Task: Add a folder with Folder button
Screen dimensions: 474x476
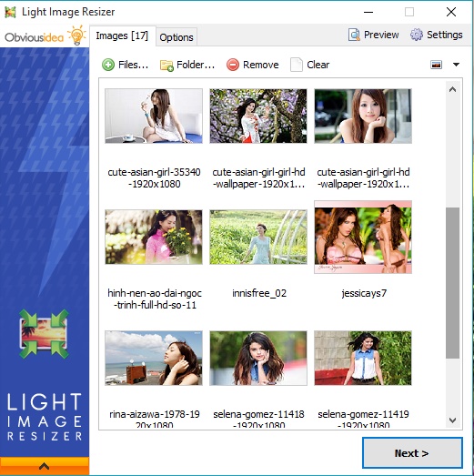Action: [x=187, y=65]
